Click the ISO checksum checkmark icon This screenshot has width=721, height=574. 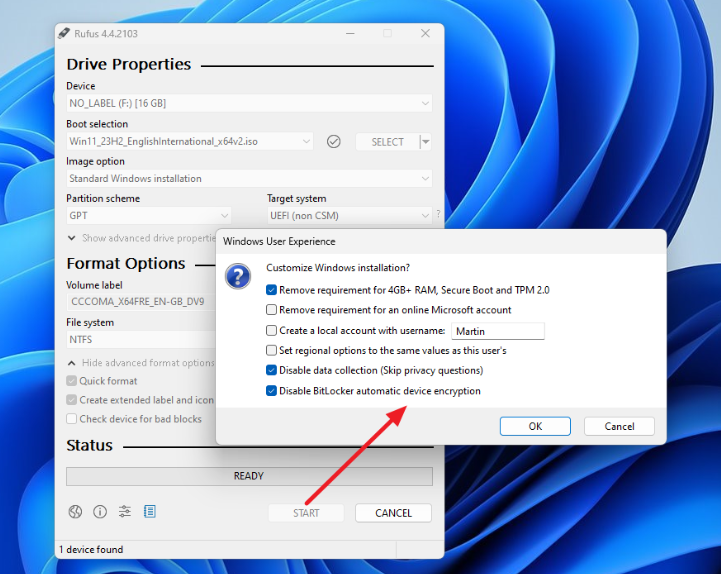click(x=333, y=142)
